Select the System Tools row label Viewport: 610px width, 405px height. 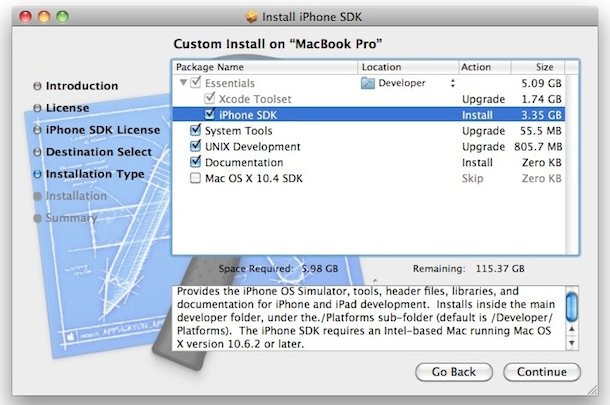[x=238, y=131]
